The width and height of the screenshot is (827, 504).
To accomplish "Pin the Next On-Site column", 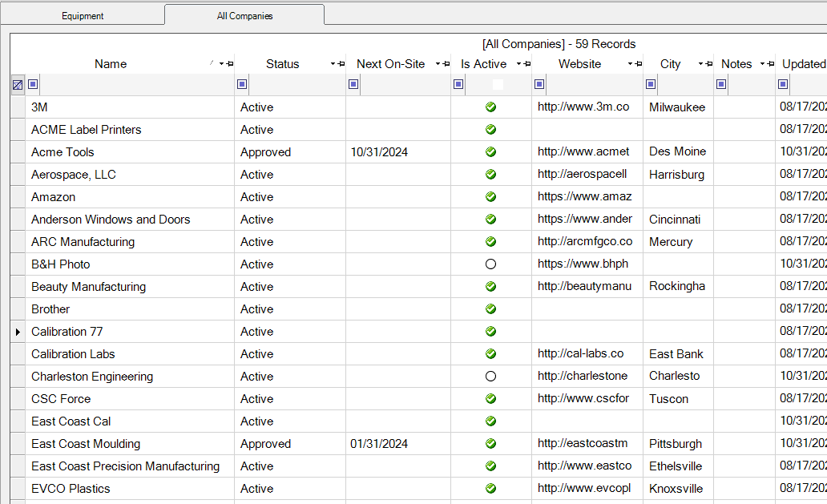I will pos(446,64).
